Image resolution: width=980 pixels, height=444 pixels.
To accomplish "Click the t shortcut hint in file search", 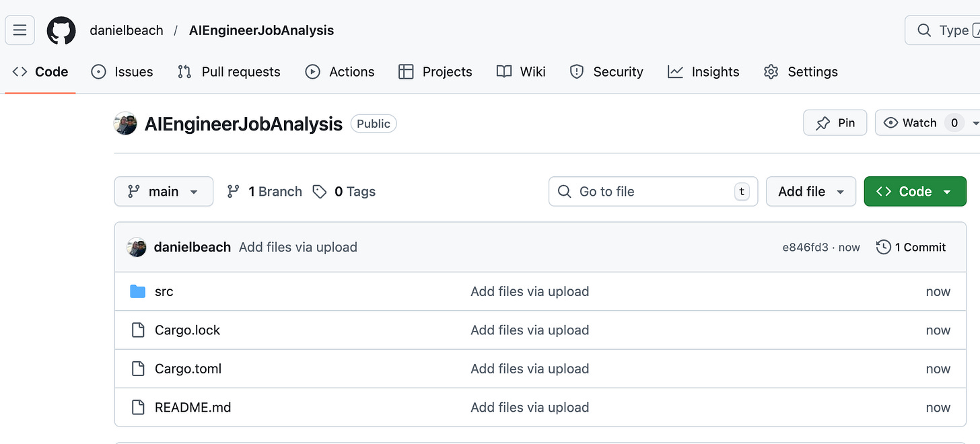I will click(741, 192).
